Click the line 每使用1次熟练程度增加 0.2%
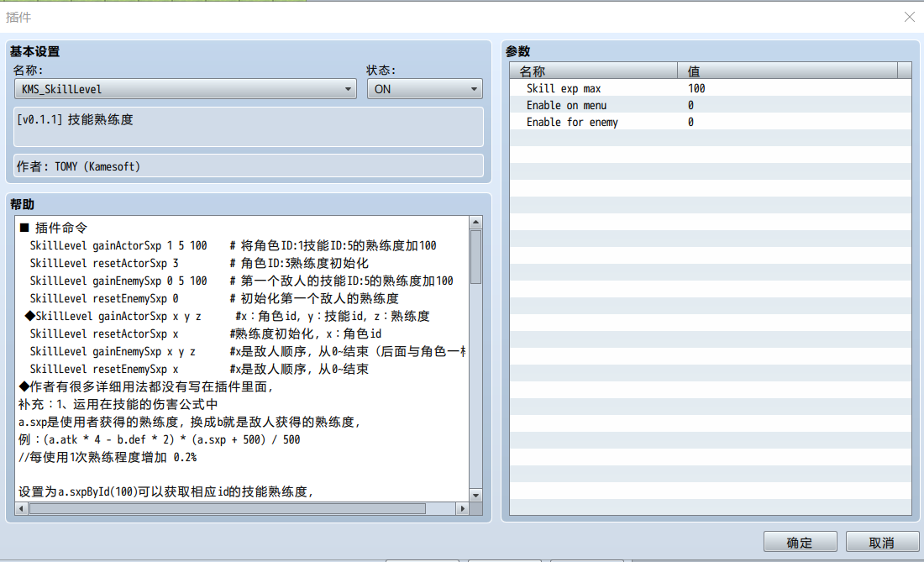This screenshot has height=562, width=924. [x=108, y=457]
